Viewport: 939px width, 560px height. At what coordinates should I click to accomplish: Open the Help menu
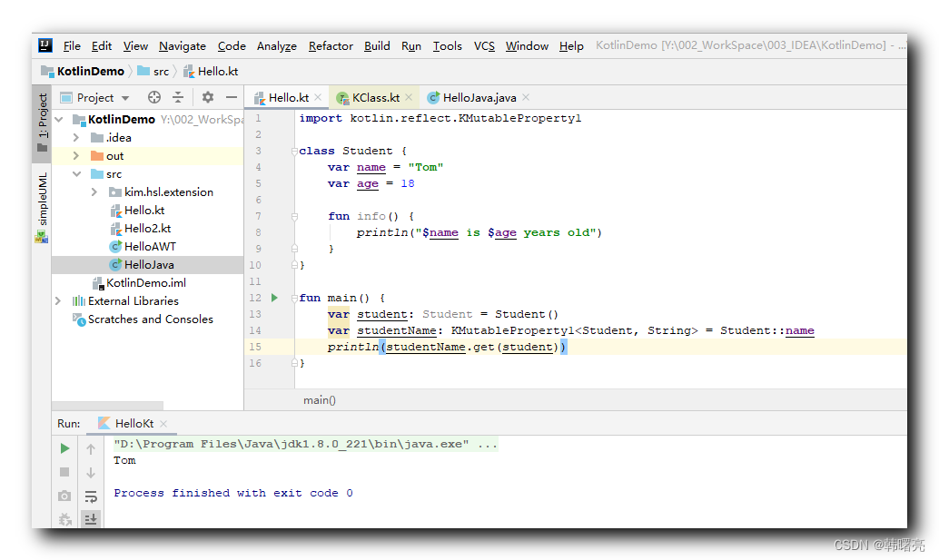(571, 46)
